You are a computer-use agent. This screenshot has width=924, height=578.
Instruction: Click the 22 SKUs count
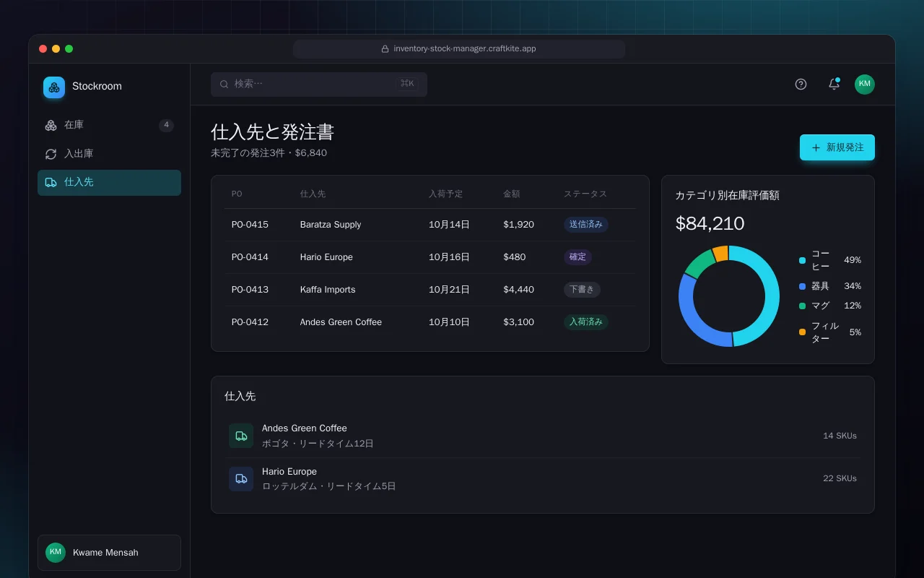point(840,478)
